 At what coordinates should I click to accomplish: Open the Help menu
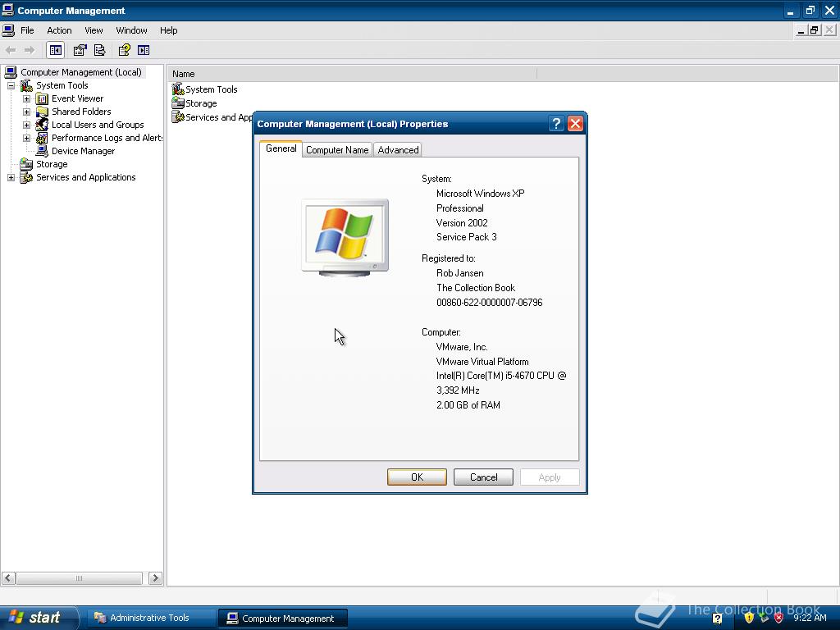168,30
